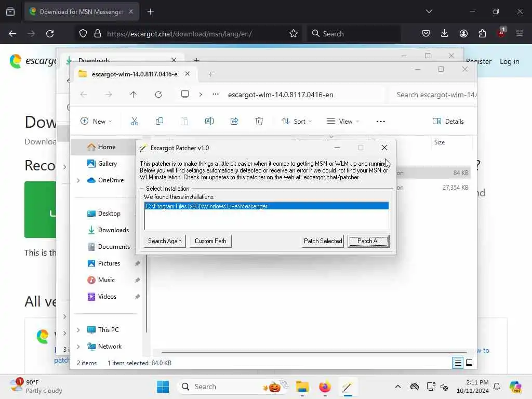Viewport: 532px width, 399px height.
Task: Switch to large thumbnails view icon in status bar
Action: 469,363
